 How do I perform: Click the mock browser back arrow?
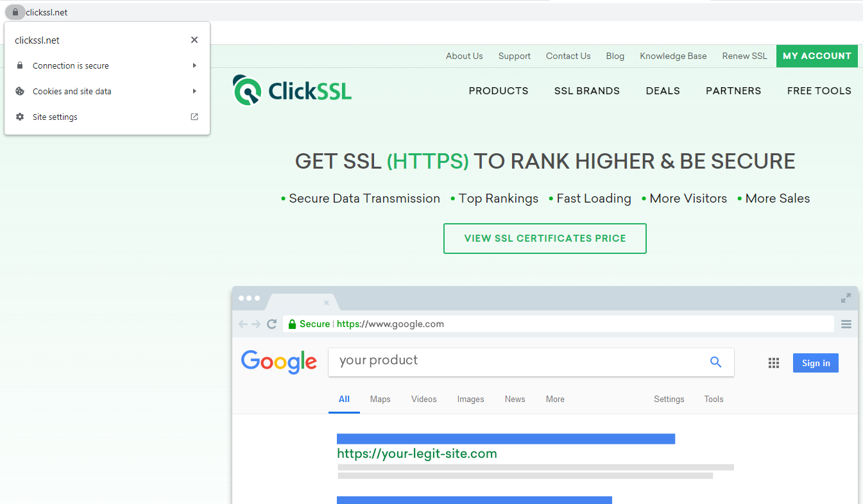243,324
